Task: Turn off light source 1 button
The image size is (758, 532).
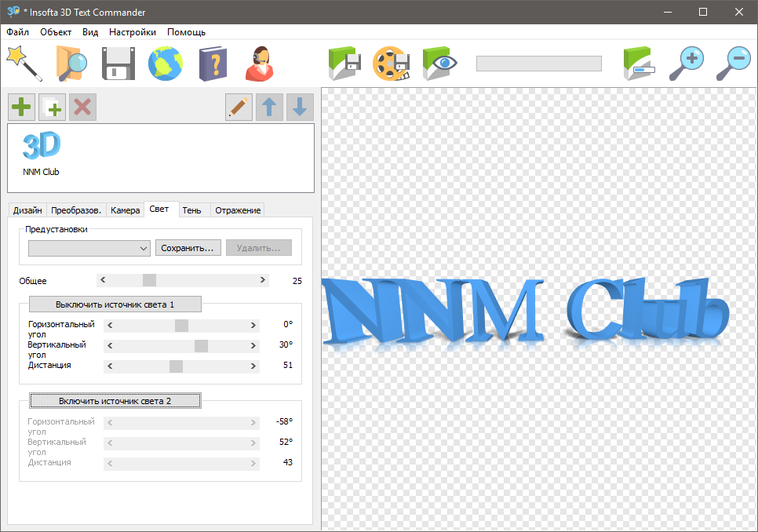Action: (x=115, y=304)
